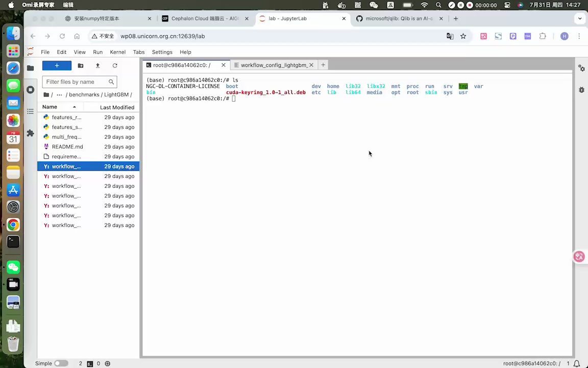The height and width of the screenshot is (368, 588).
Task: Create a new folder in file browser
Action: tap(81, 65)
